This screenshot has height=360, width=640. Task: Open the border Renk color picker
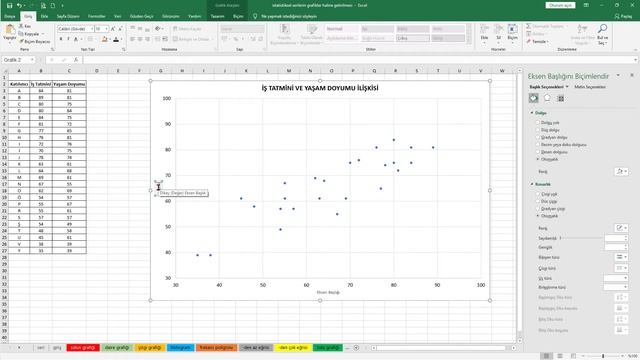coord(621,228)
